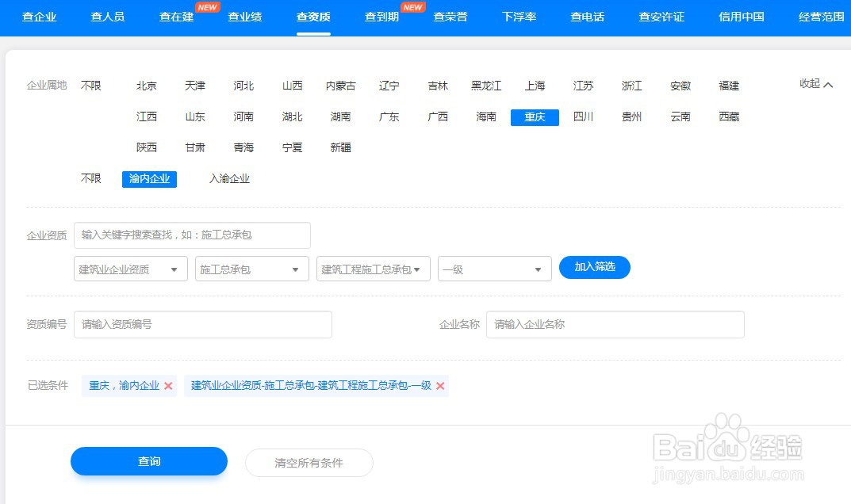
Task: Open the 查电话 section
Action: point(586,16)
